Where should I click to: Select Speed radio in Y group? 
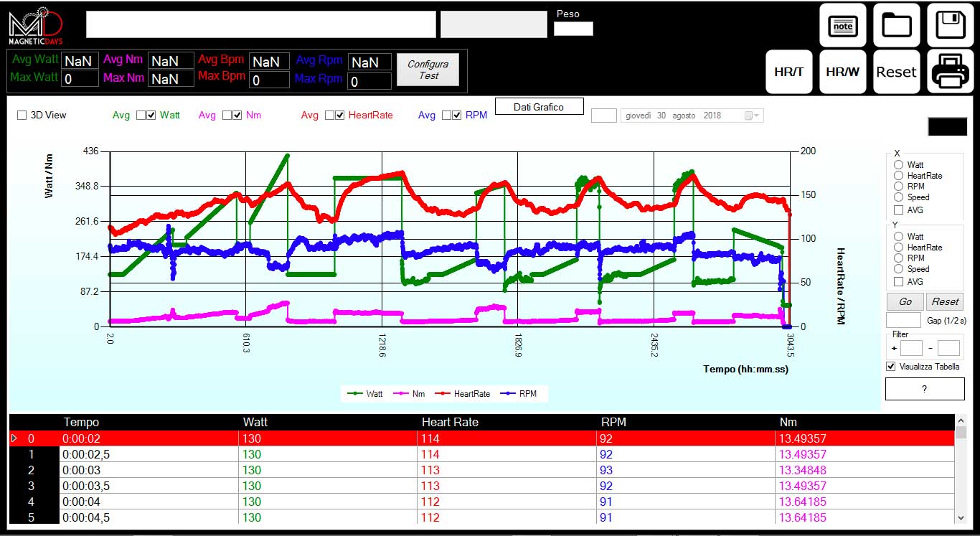pos(899,269)
